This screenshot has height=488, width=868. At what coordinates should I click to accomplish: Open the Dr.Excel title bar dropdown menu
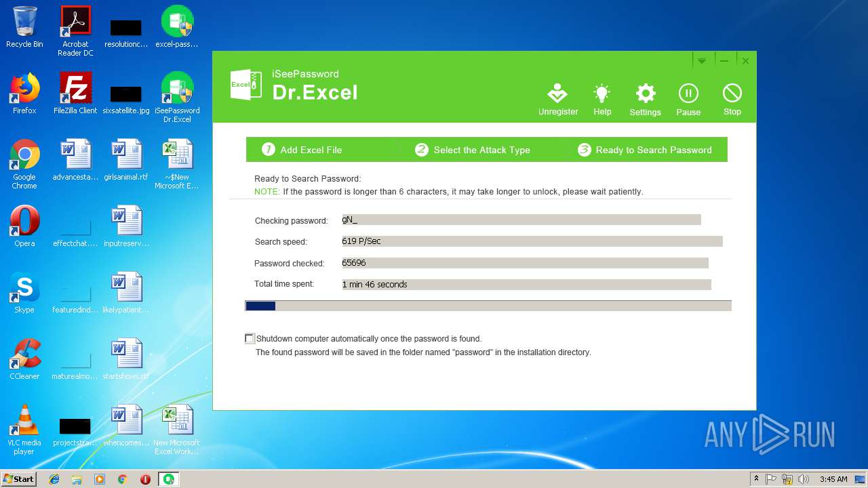[702, 61]
